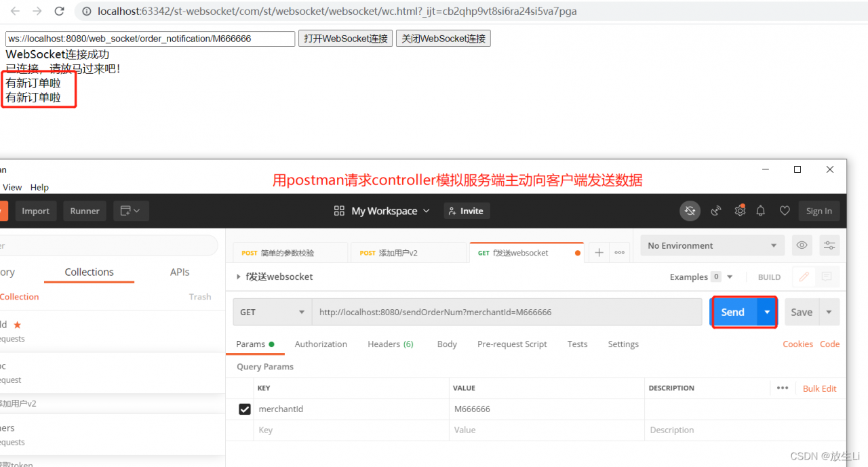Open Headers (6) tab
Image resolution: width=868 pixels, height=467 pixels.
(391, 344)
